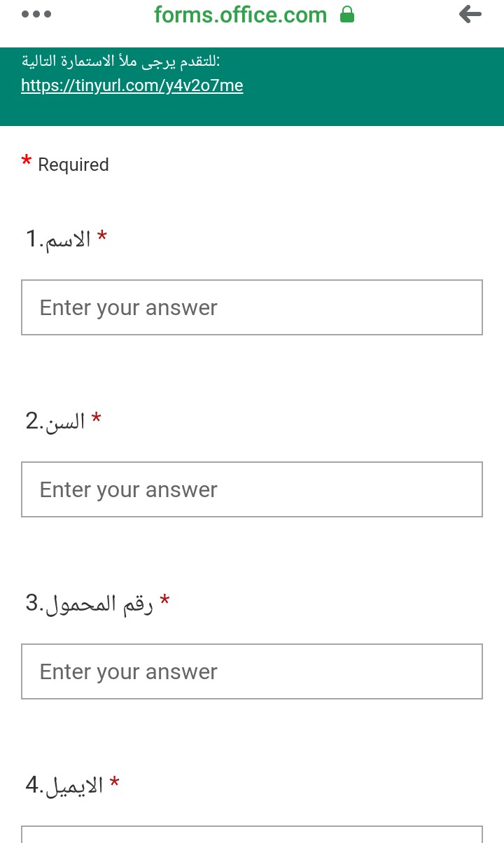Click the "1.الاسم" question label
The height and width of the screenshot is (843, 504).
click(58, 239)
